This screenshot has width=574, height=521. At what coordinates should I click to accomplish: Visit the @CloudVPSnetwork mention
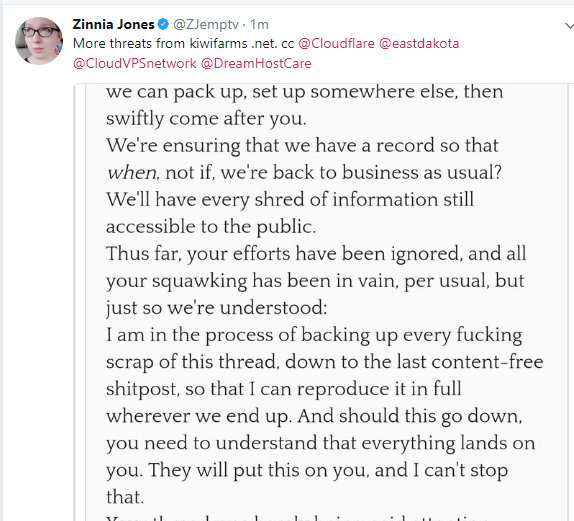tap(135, 63)
